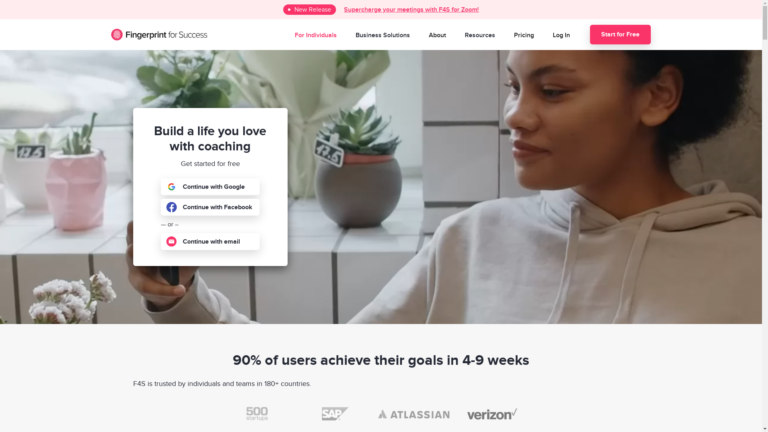
Task: Select the Log In link
Action: (561, 35)
